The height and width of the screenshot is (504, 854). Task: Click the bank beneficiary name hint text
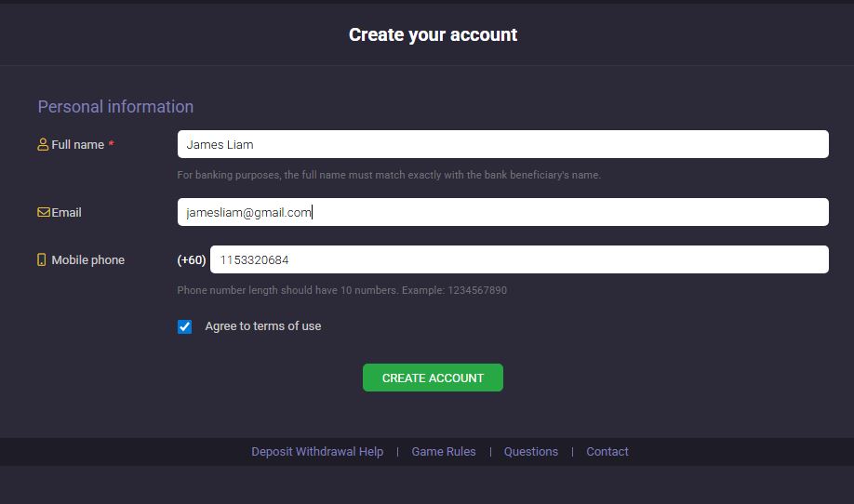389,175
